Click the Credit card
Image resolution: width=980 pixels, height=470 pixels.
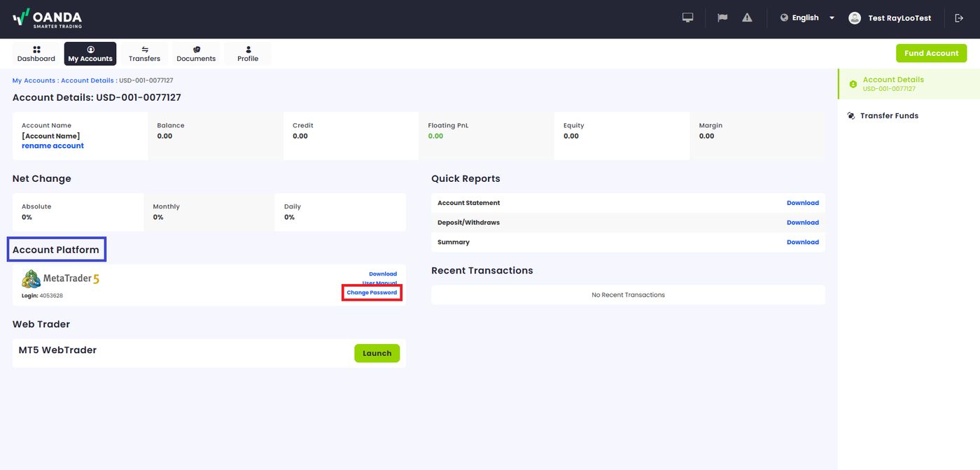tap(351, 136)
